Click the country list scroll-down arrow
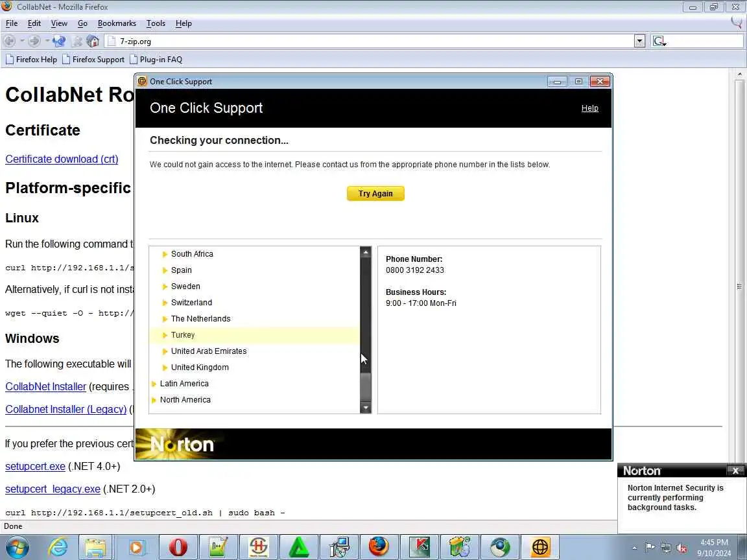 tap(366, 408)
